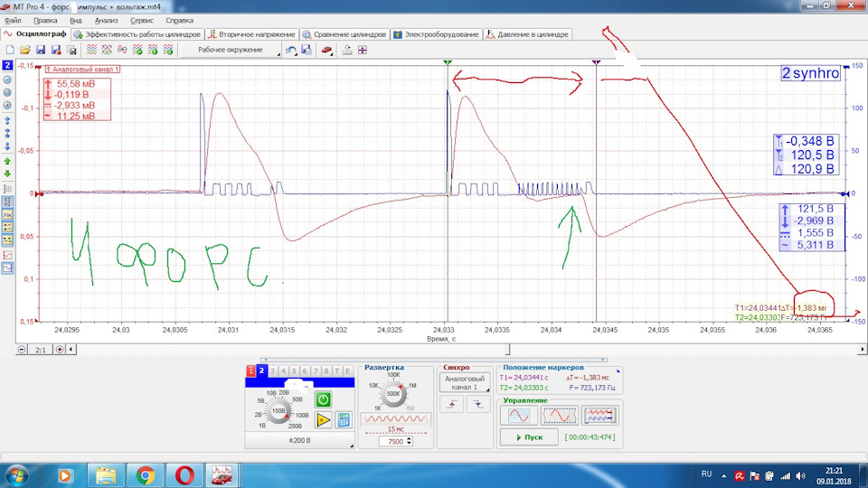Image resolution: width=868 pixels, height=488 pixels.
Task: Click the top zoom-out magnifier in sidebar
Action: [7, 80]
